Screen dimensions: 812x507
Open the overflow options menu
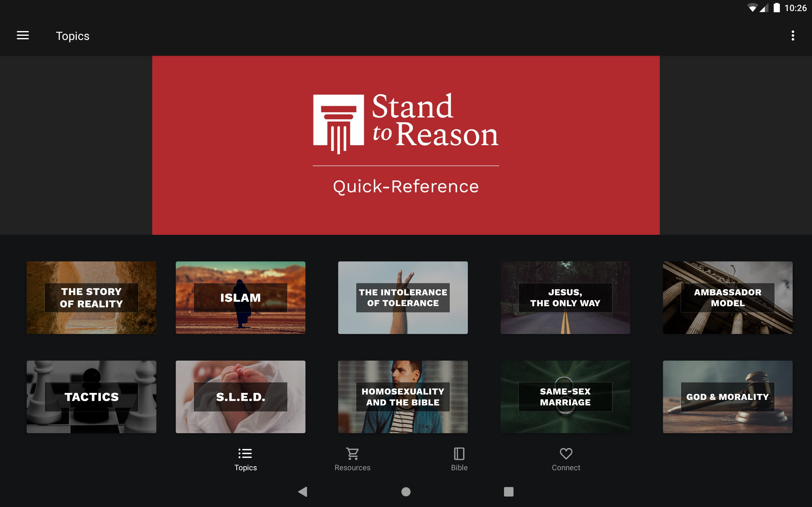pos(793,35)
